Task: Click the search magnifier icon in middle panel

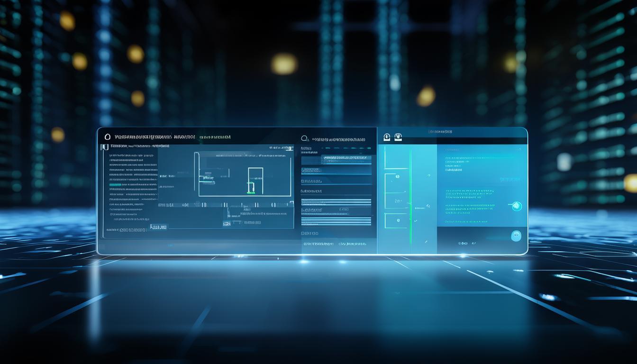Action: (x=305, y=139)
